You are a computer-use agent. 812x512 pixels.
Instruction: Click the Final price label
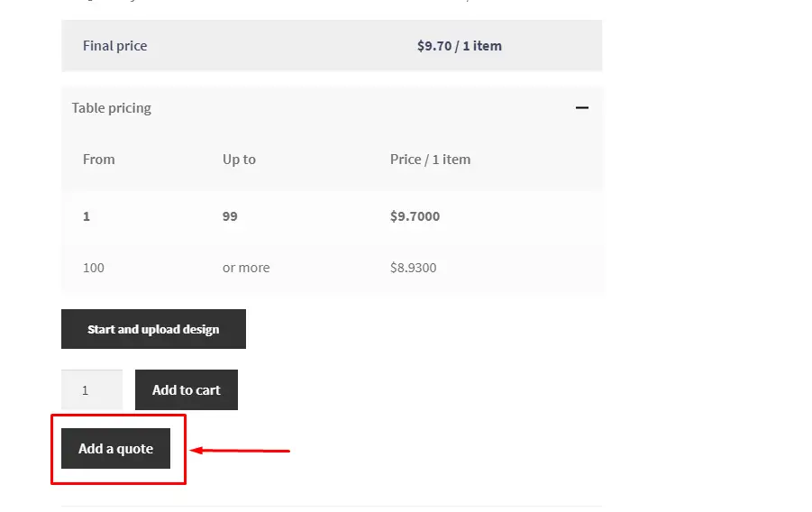click(x=115, y=46)
